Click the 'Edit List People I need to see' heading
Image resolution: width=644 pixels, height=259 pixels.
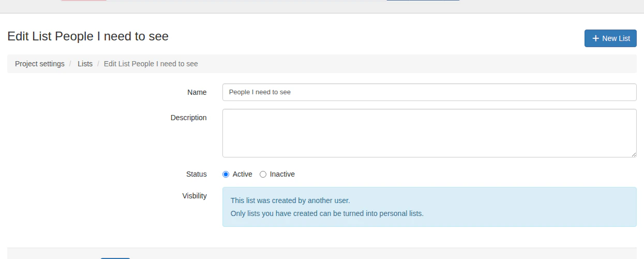point(88,36)
